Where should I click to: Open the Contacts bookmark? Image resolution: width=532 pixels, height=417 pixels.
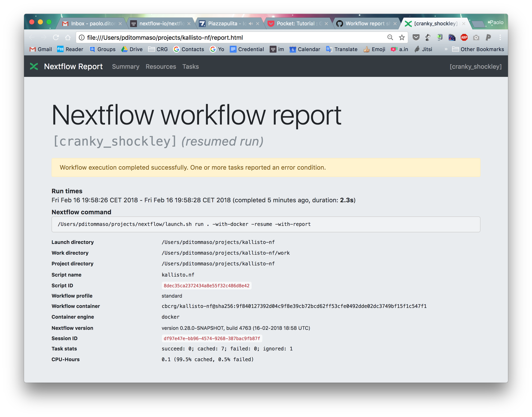188,49
